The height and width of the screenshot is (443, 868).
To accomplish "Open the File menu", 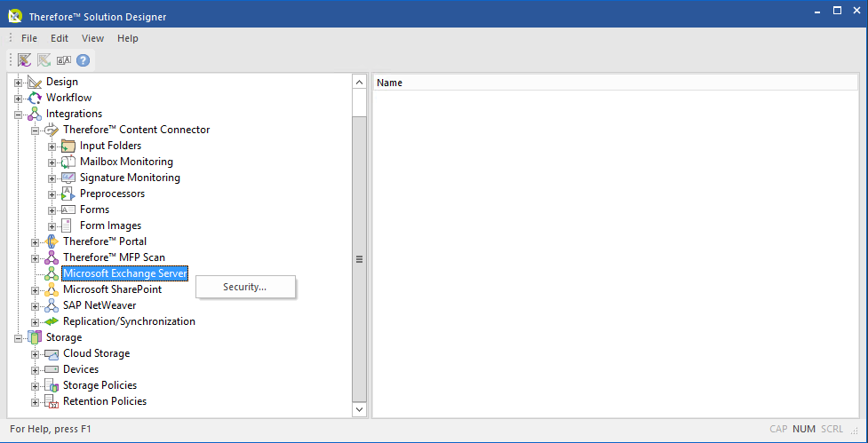I will coord(28,38).
